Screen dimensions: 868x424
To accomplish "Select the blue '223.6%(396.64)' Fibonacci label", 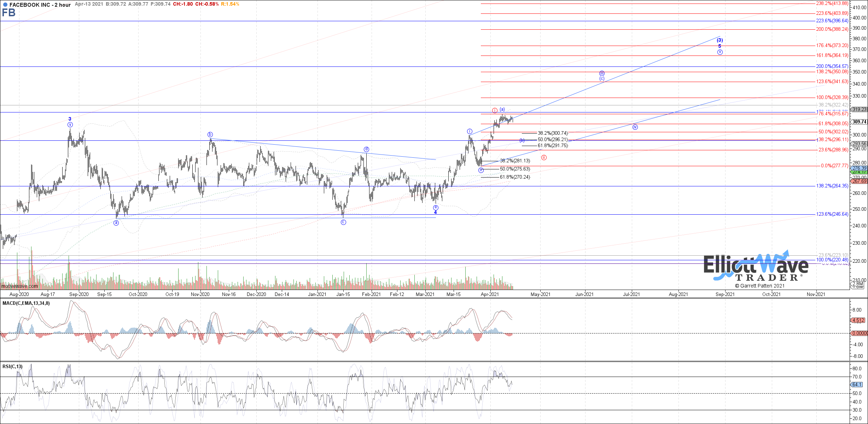I will coord(832,21).
